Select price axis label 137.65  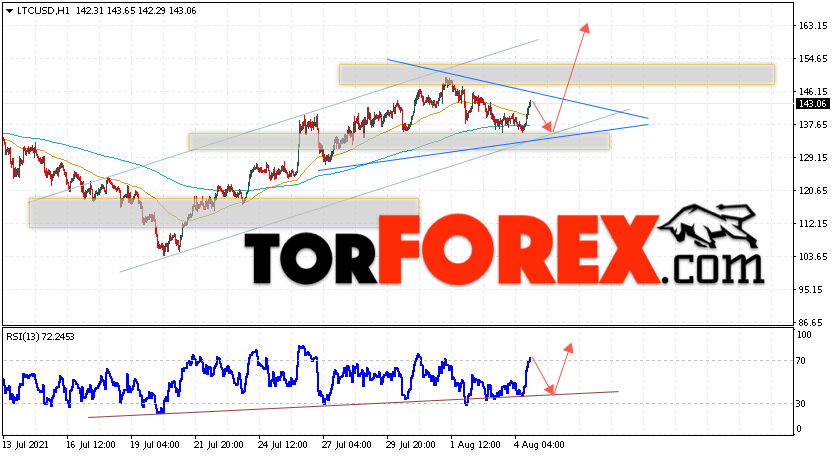(813, 124)
